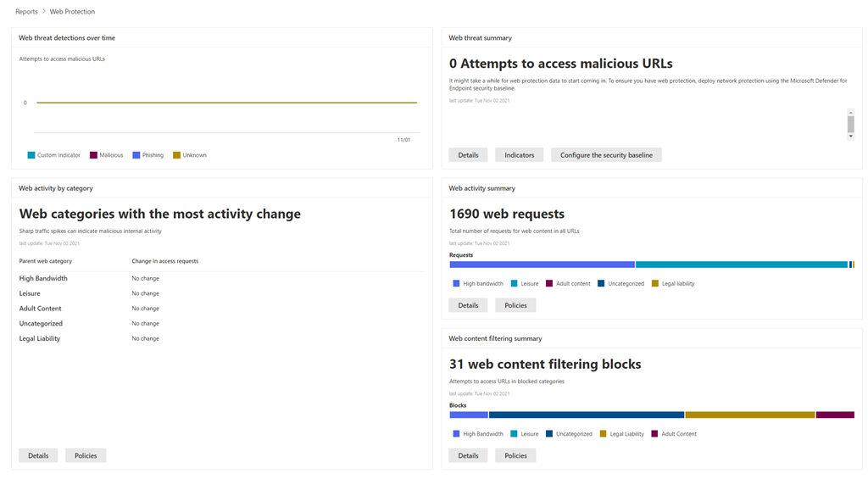Open Details in the Web threat summary card
The width and height of the screenshot is (868, 490).
(468, 155)
